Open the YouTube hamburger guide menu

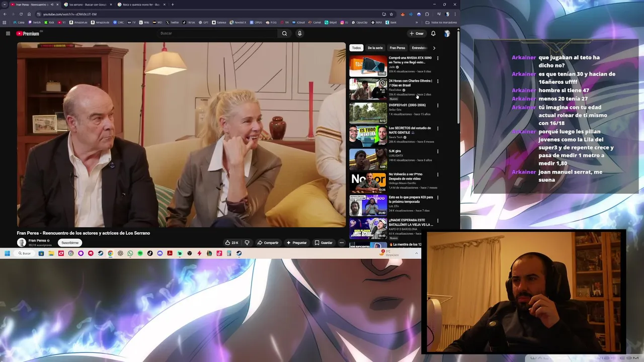(8, 34)
